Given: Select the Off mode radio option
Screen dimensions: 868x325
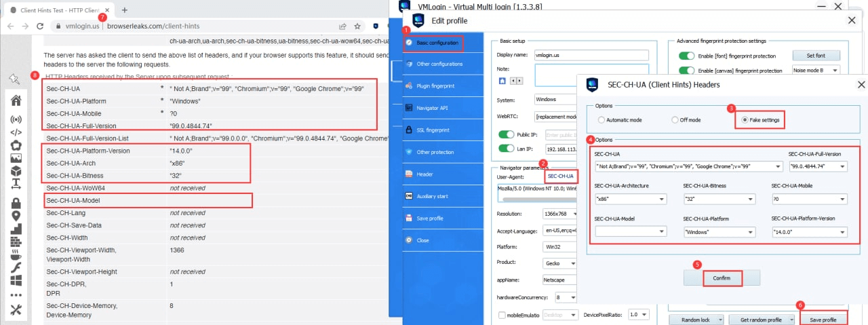Looking at the screenshot, I should tap(675, 120).
